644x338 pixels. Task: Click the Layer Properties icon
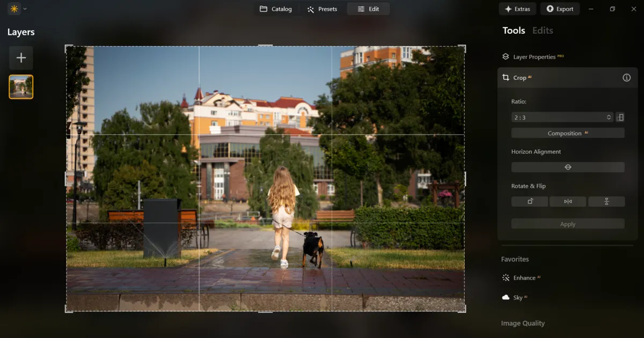[505, 56]
